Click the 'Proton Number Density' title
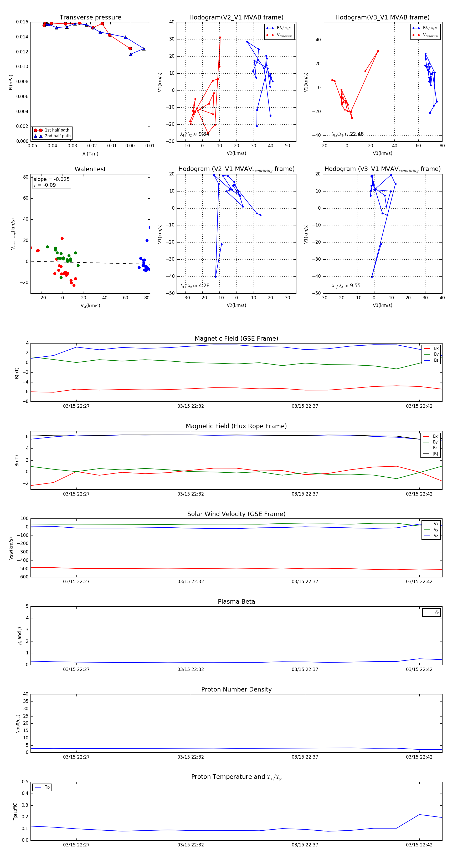Image resolution: width=473 pixels, height=868 pixels. [x=236, y=689]
